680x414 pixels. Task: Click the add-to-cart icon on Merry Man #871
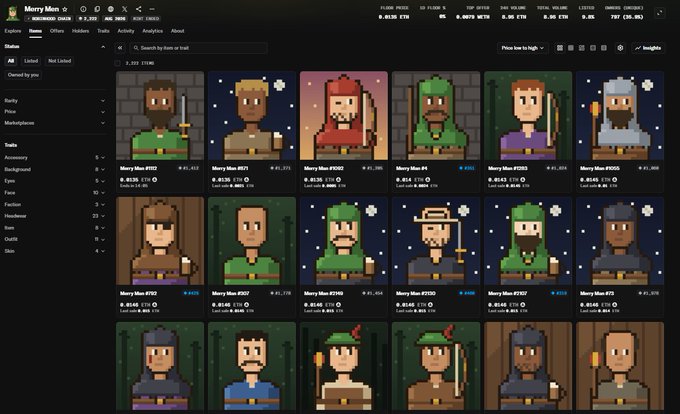(246, 179)
